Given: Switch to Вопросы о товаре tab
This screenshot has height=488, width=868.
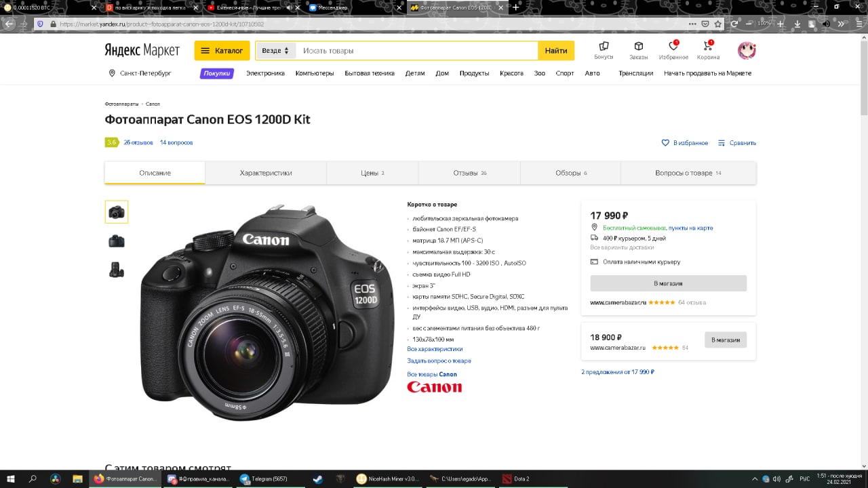Looking at the screenshot, I should pos(688,173).
